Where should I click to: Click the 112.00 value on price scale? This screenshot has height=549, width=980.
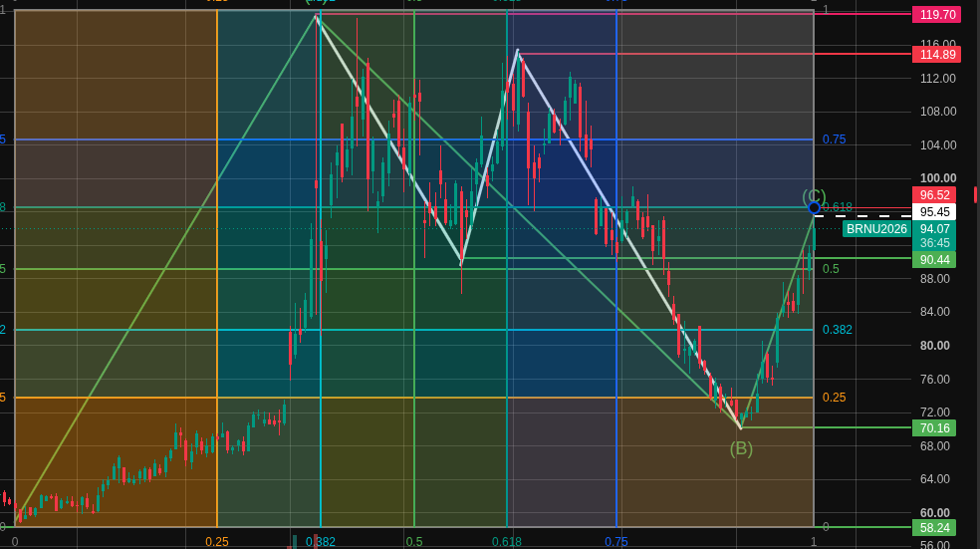click(x=938, y=78)
